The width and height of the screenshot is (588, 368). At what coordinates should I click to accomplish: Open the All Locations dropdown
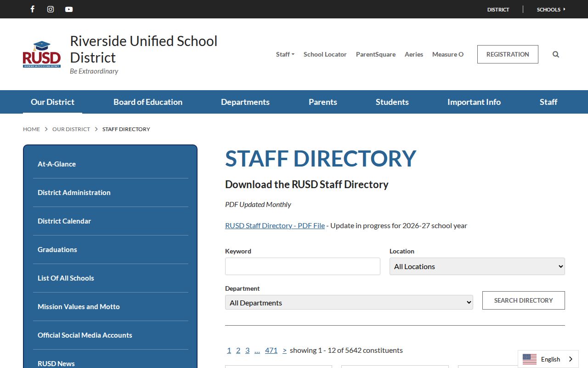477,266
